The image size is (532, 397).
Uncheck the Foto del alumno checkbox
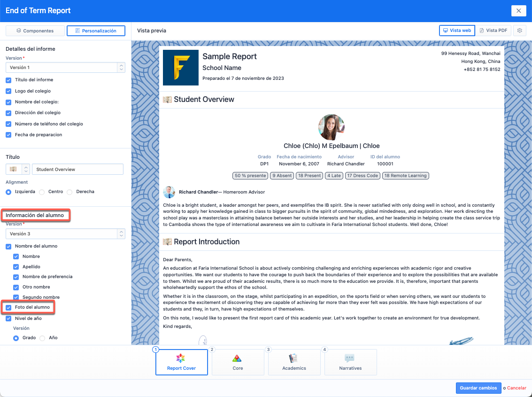tap(8, 307)
